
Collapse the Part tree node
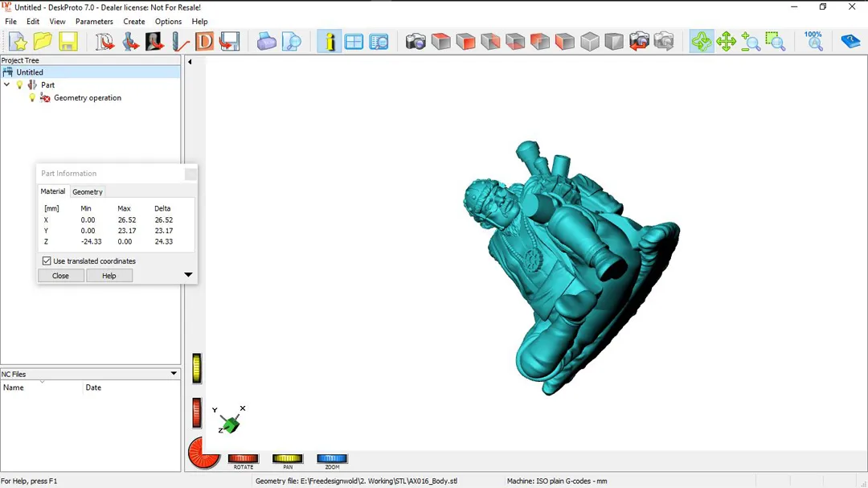[7, 85]
